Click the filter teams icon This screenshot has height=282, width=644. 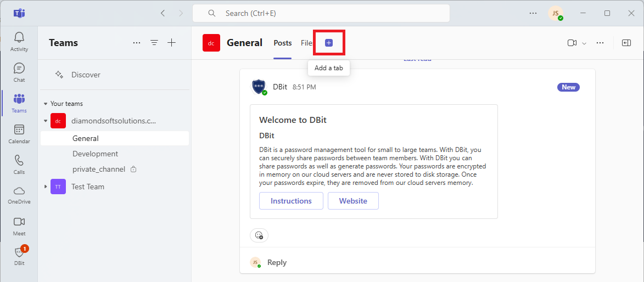154,43
